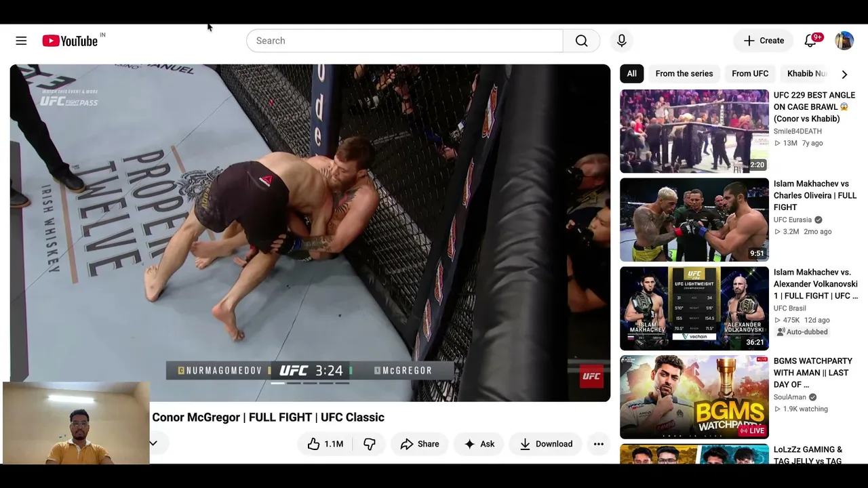Click the Conor McGregor FULL FIGHT title
Image resolution: width=868 pixels, height=488 pixels.
click(269, 418)
